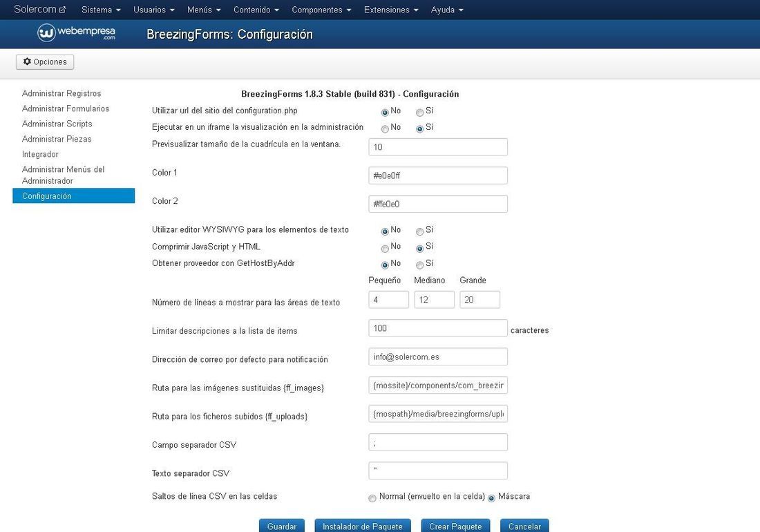Viewport: 760px width, 532px height.
Task: Click the default notification email field
Action: tap(438, 357)
